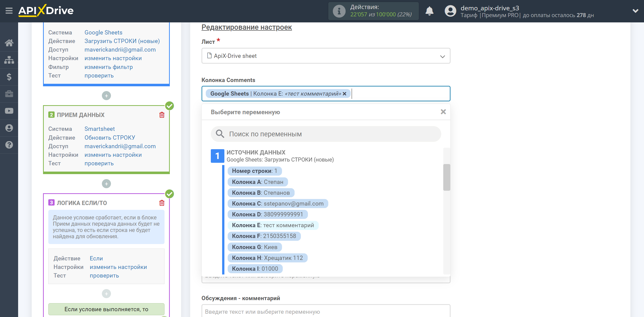Image resolution: width=644 pixels, height=317 pixels.
Task: Click изменить настройки in logic block
Action: (118, 267)
